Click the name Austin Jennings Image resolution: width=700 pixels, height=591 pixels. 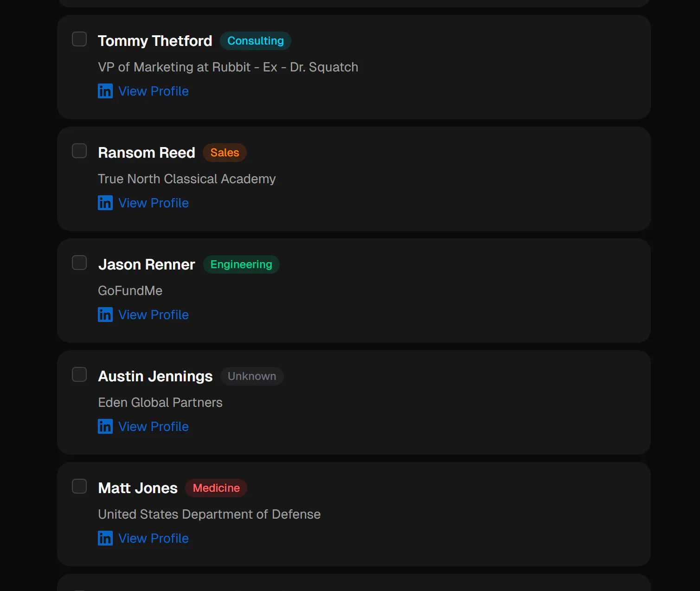click(x=155, y=376)
